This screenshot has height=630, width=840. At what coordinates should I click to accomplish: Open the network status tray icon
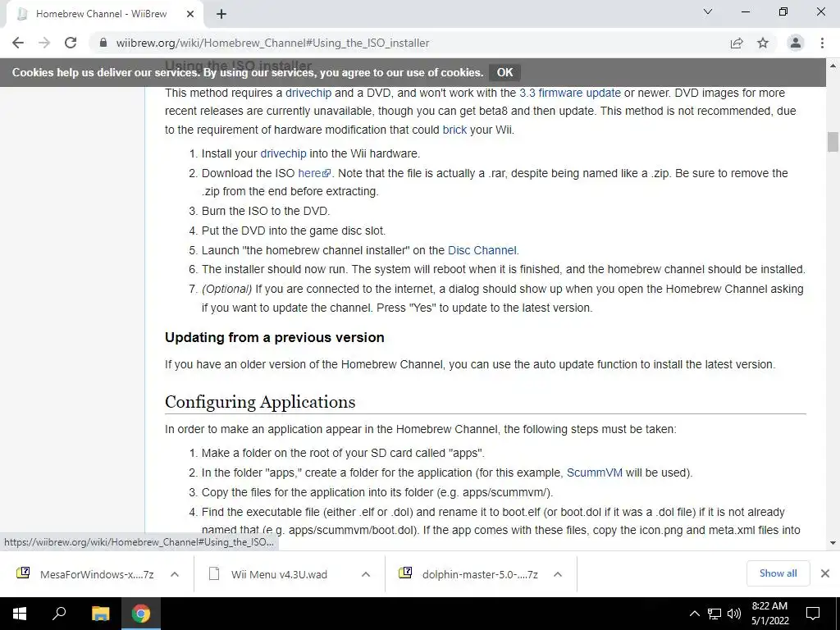pos(714,614)
